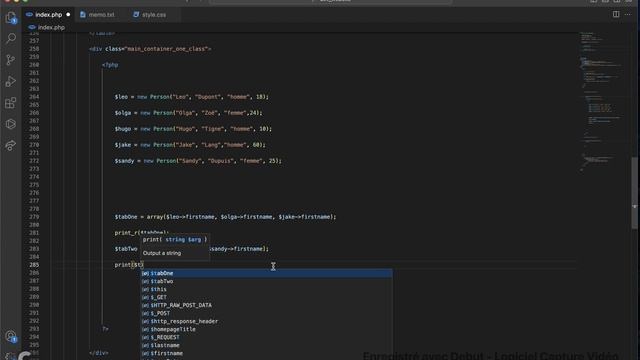Click the $olga variable on line 266
The width and height of the screenshot is (640, 360).
click(x=124, y=113)
